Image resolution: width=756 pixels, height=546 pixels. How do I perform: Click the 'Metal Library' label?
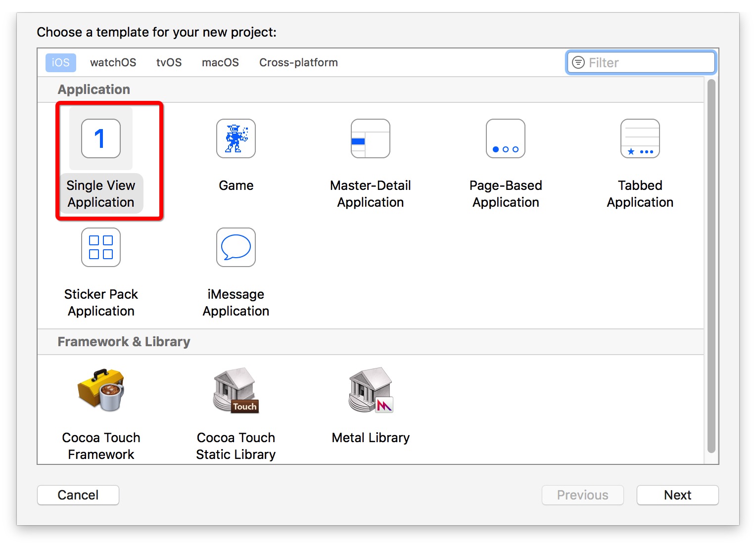tap(371, 438)
